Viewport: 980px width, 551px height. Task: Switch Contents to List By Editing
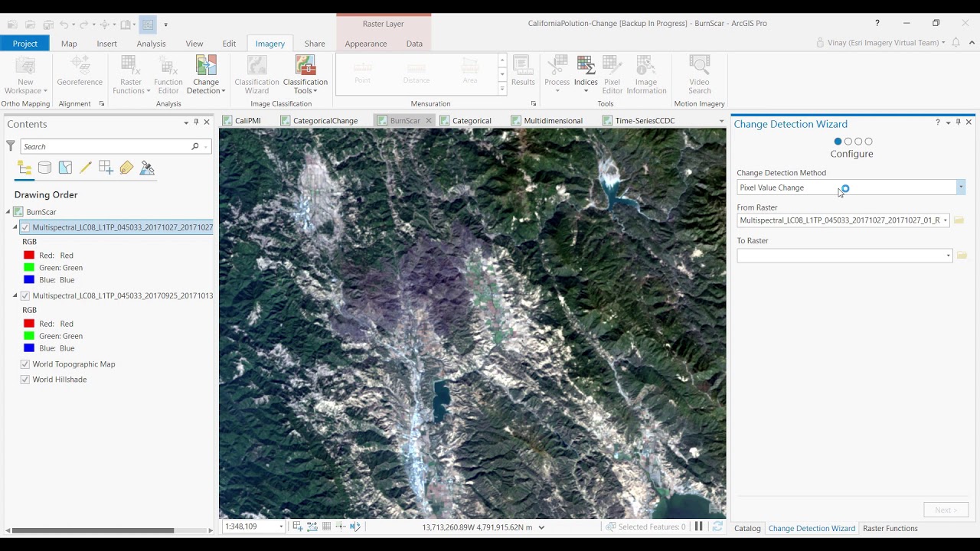[86, 168]
